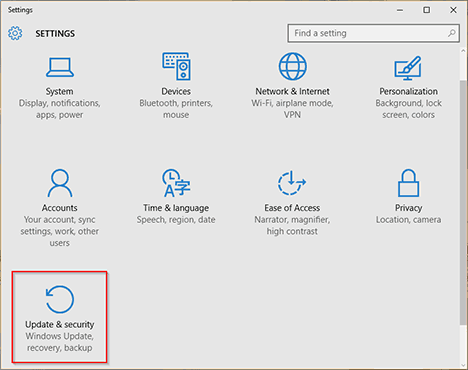Click inside the Find a setting field
Viewport: 468px width, 370px height.
(373, 33)
